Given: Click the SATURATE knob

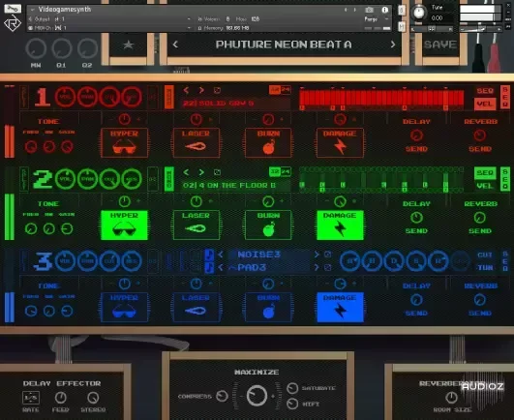Looking at the screenshot, I should [x=292, y=388].
